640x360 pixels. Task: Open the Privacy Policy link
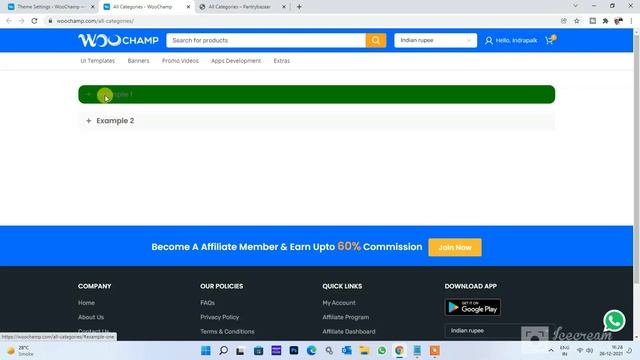[x=220, y=317]
